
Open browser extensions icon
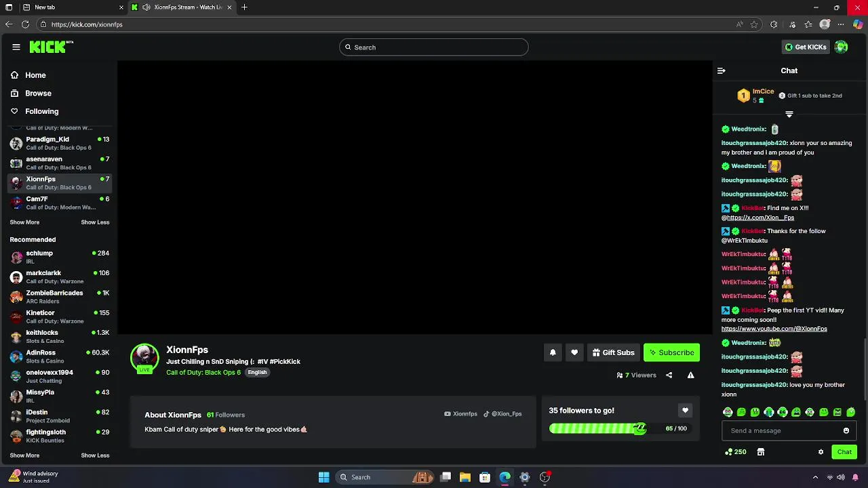tap(774, 24)
